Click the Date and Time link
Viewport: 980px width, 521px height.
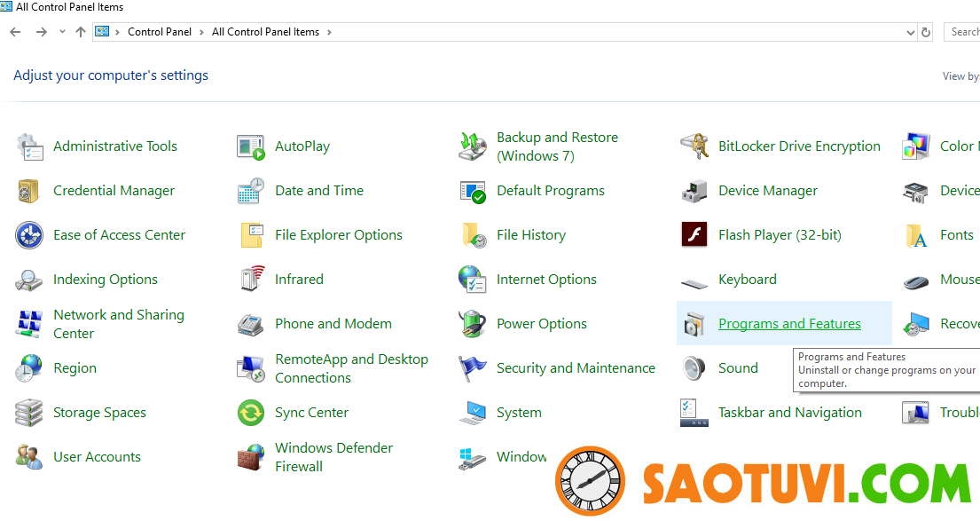tap(318, 191)
